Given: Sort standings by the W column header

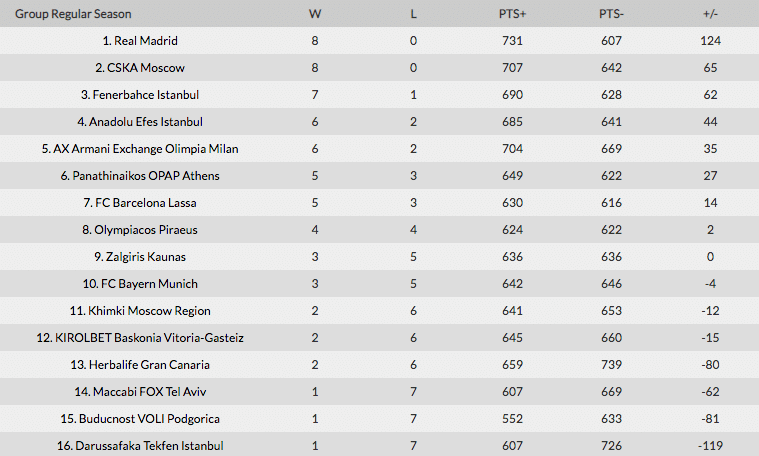Looking at the screenshot, I should [x=315, y=14].
